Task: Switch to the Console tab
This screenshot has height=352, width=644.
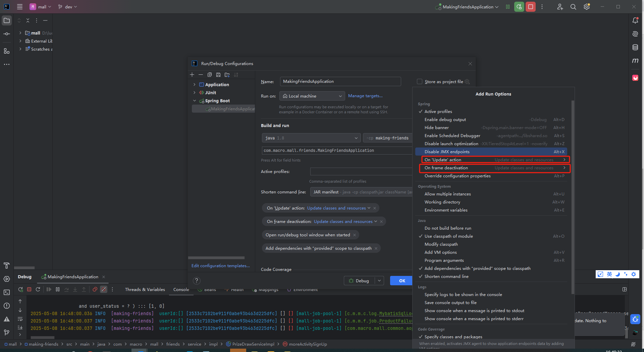Action: point(181,289)
